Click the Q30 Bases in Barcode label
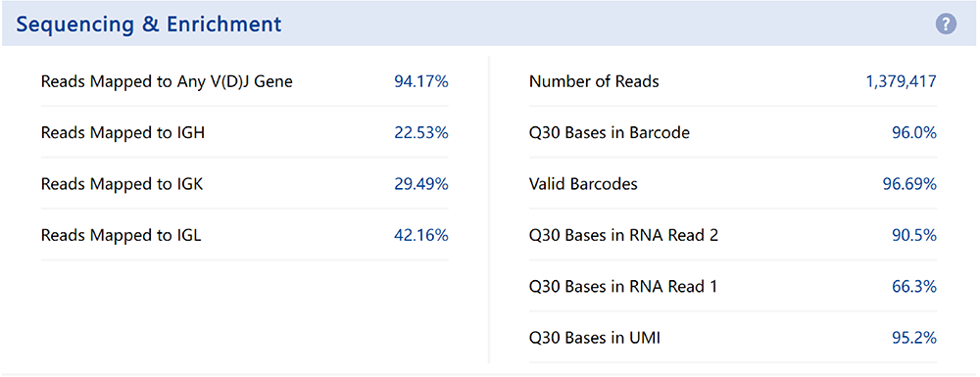 click(610, 133)
